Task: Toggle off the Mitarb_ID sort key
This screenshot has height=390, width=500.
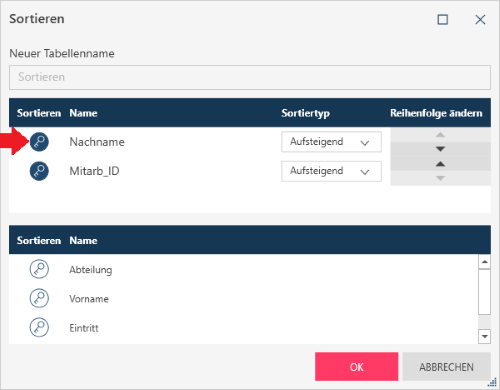Action: (x=39, y=171)
